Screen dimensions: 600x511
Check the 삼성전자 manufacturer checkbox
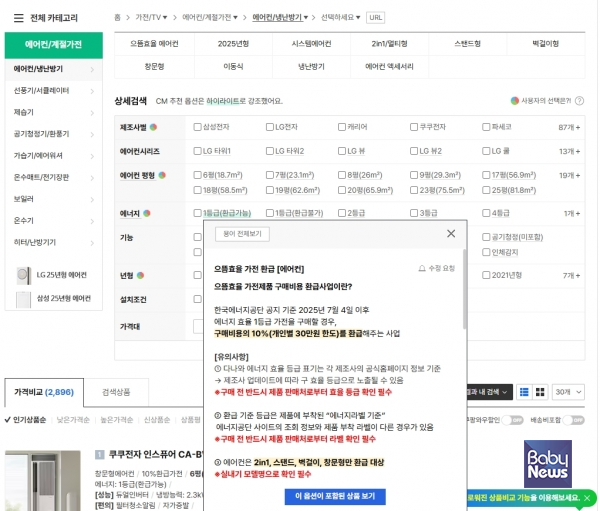coord(197,127)
